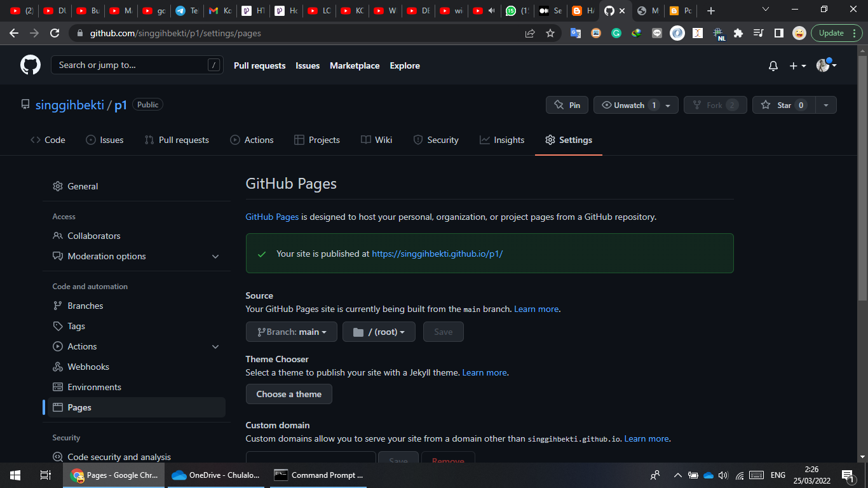Select Tags in settings sidebar
The height and width of the screenshot is (488, 868).
(137, 326)
